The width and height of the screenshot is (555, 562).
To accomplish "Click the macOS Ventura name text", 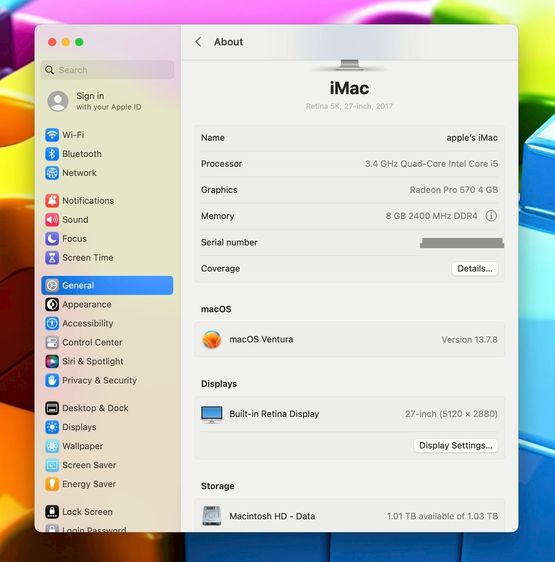I will pos(261,339).
